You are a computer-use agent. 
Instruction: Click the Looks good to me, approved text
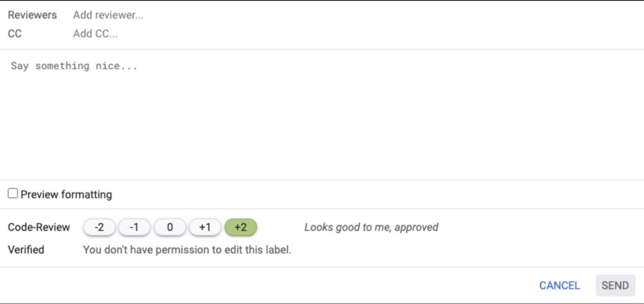pos(371,227)
